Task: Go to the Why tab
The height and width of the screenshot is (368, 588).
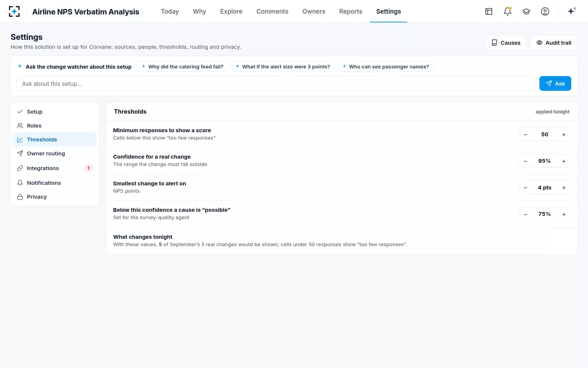Action: point(200,11)
